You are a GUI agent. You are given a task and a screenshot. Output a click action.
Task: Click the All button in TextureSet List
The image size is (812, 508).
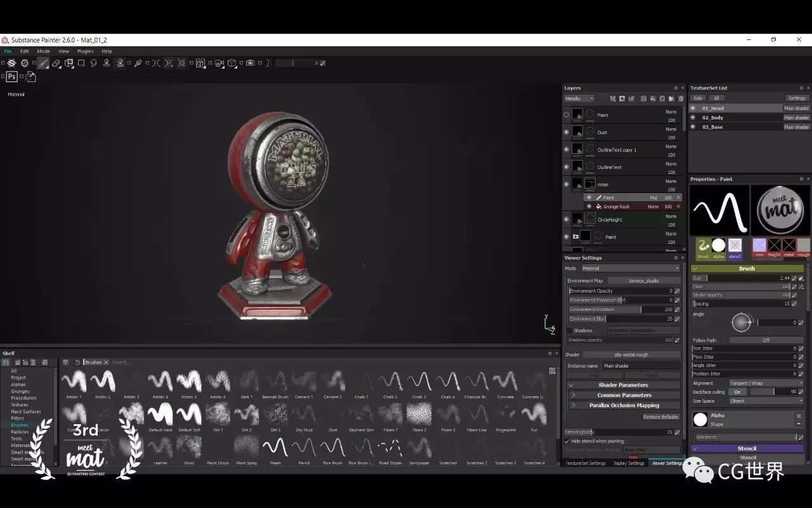pos(716,98)
